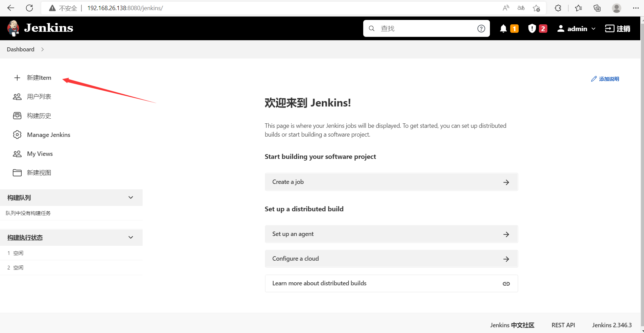Click the 构建队列 panel title
The width and height of the screenshot is (644, 333).
point(19,197)
